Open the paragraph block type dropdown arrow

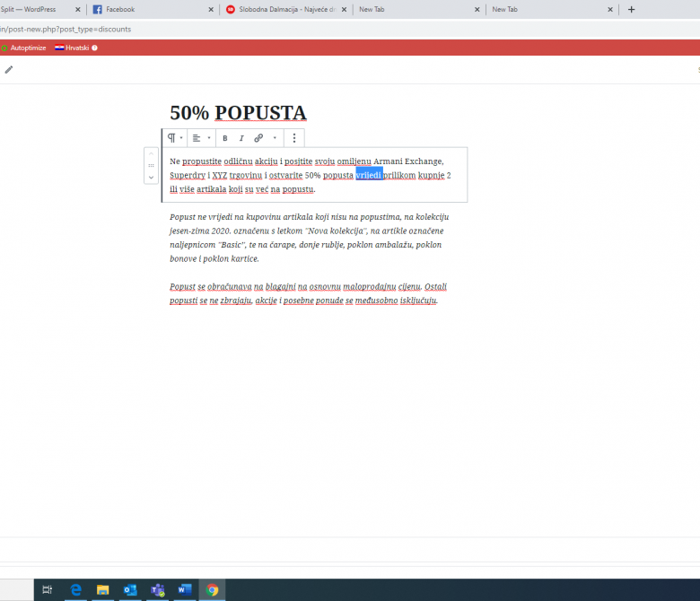coord(181,138)
